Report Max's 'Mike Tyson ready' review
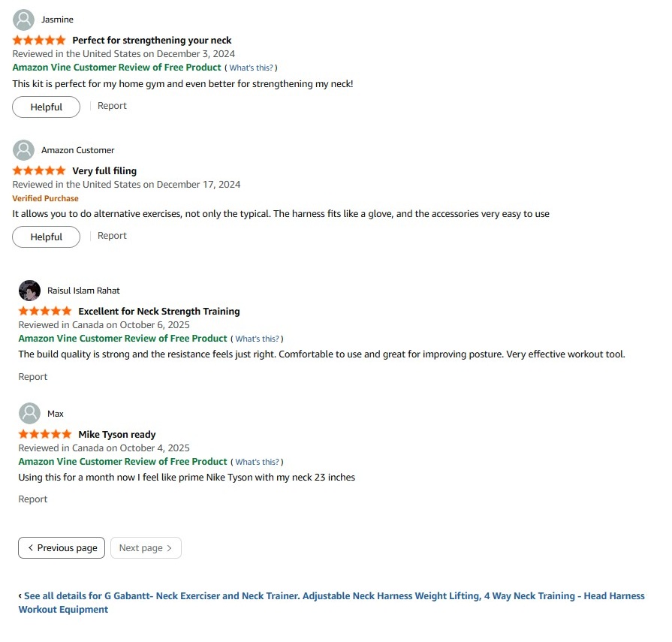 [33, 499]
